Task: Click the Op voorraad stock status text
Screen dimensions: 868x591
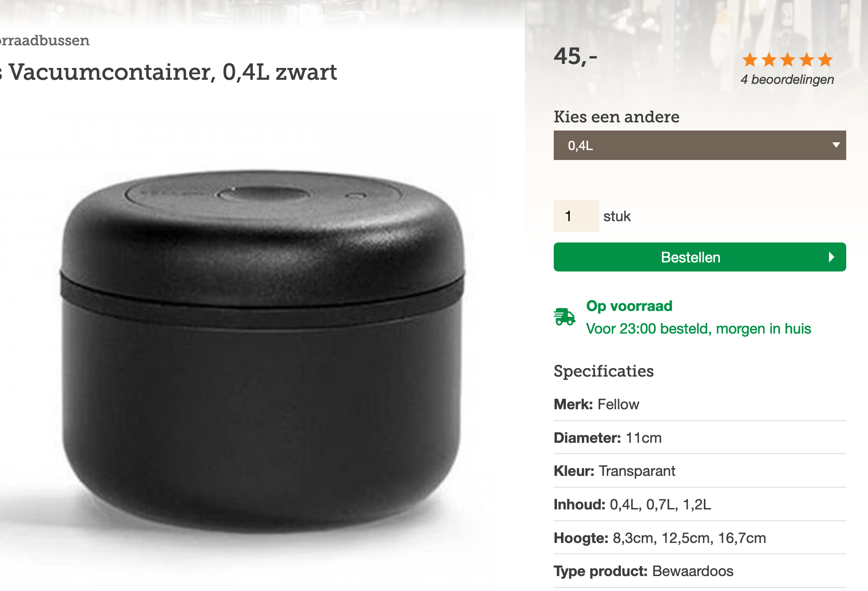Action: pyautogui.click(x=629, y=306)
